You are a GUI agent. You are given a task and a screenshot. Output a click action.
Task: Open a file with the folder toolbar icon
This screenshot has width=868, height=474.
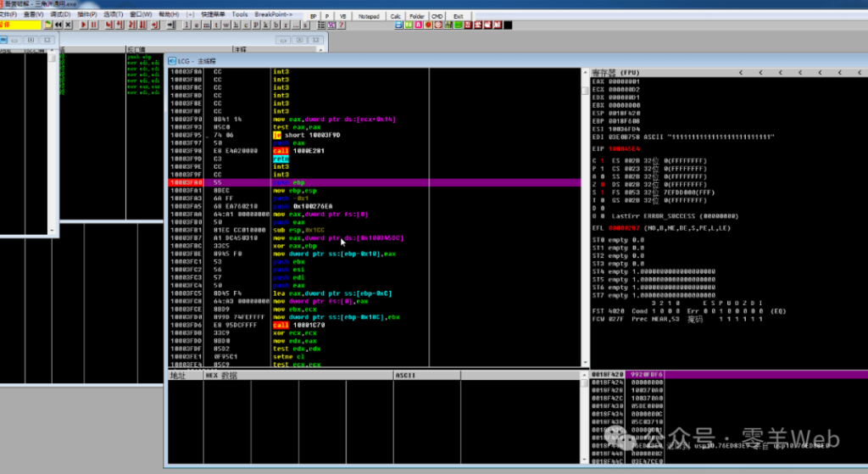pyautogui.click(x=48, y=25)
